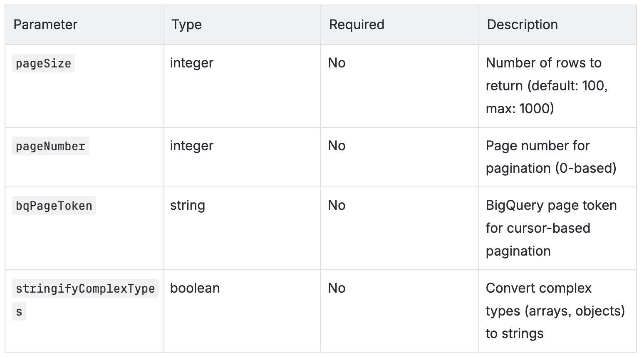This screenshot has width=644, height=358.
Task: Click the Parameter column header
Action: pos(45,25)
